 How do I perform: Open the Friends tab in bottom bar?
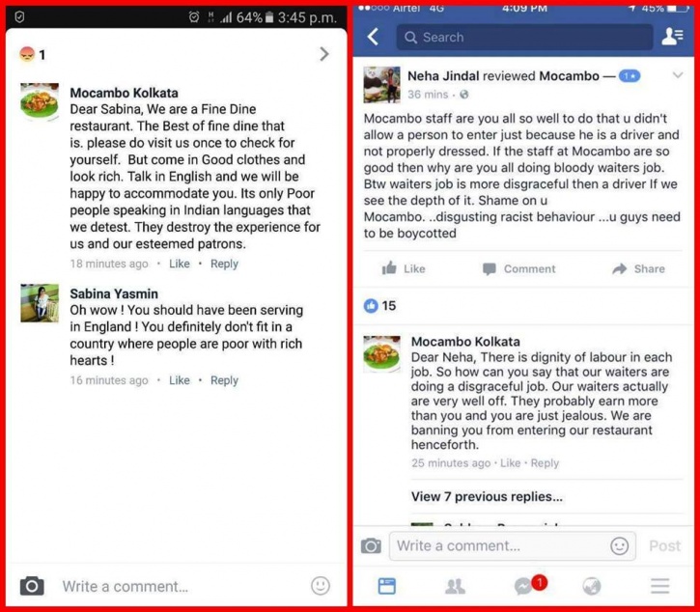(x=455, y=586)
